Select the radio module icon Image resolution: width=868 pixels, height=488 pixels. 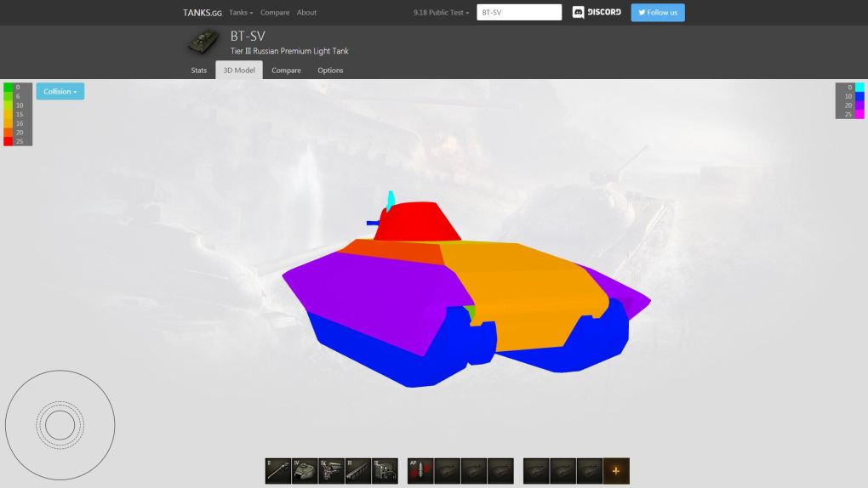coord(385,471)
